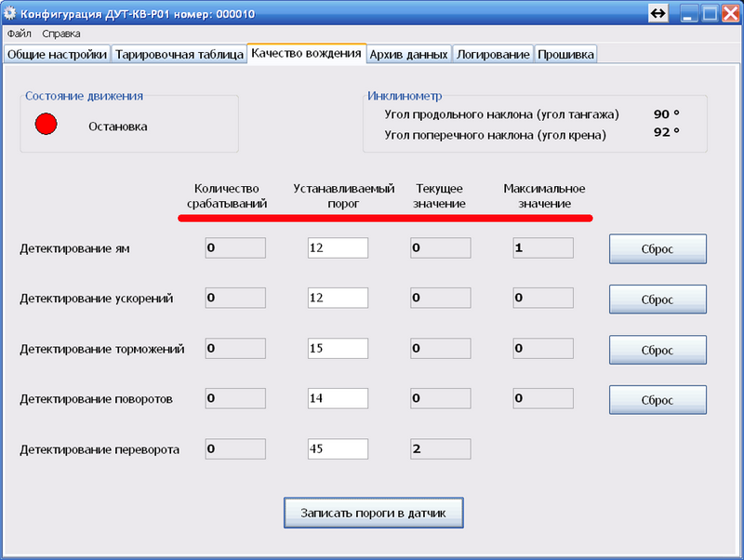Minimize the configuration window

click(x=688, y=13)
